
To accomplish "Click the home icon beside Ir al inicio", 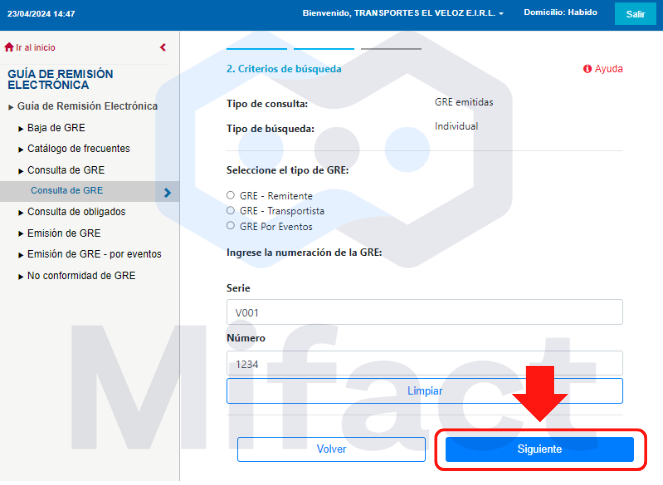I will point(9,47).
